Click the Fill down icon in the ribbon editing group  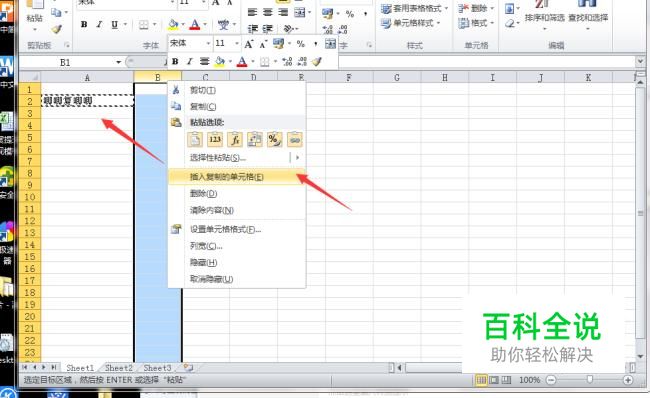coord(510,8)
